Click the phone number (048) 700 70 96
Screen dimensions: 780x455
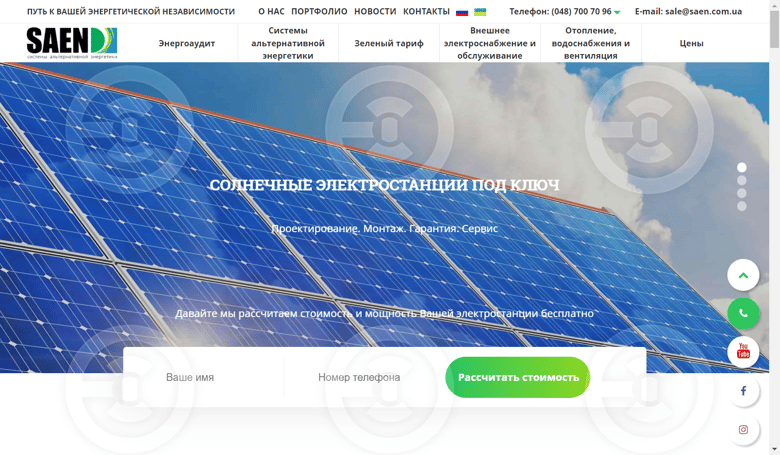(x=581, y=11)
